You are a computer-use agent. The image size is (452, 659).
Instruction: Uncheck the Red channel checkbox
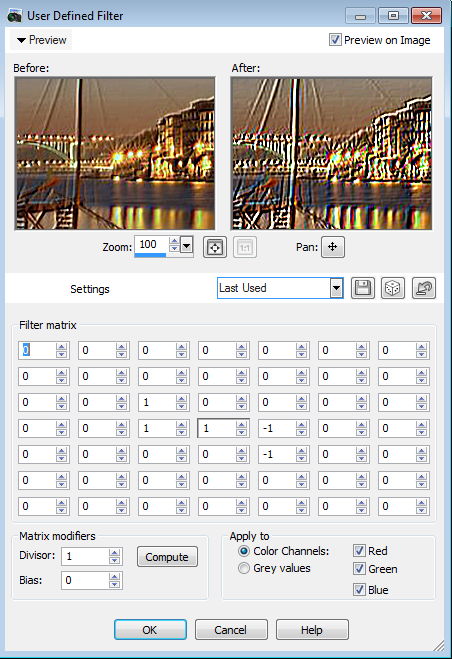coord(359,551)
